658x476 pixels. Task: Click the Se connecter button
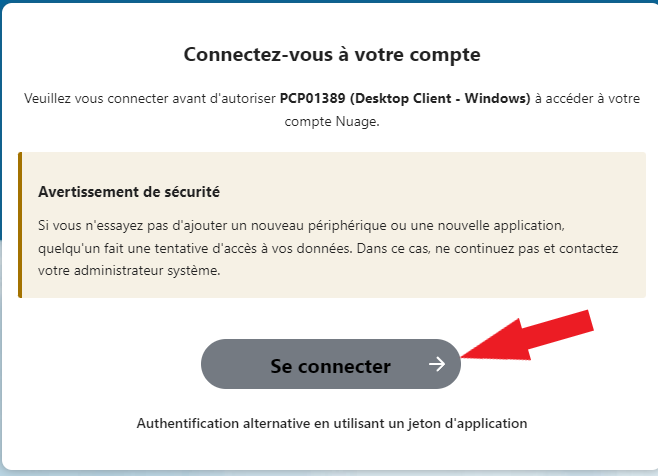pos(330,365)
